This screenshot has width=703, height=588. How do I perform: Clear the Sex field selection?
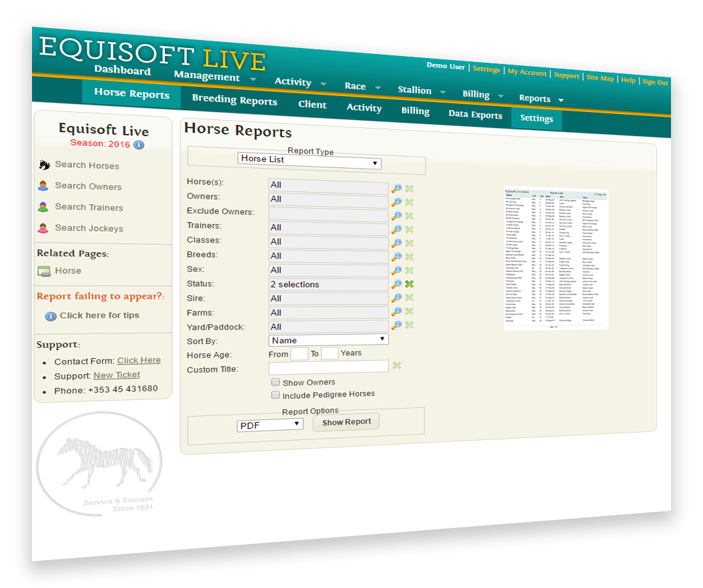click(409, 270)
